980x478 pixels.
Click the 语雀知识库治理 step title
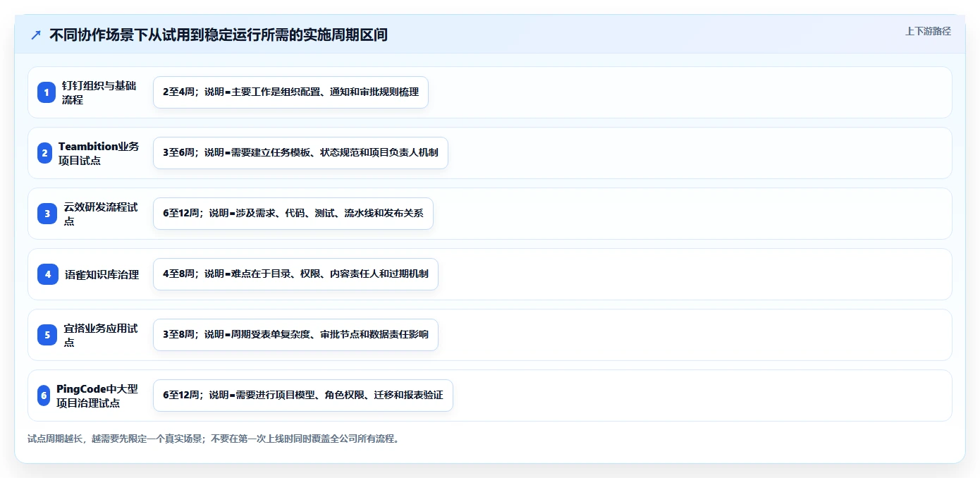pos(102,274)
